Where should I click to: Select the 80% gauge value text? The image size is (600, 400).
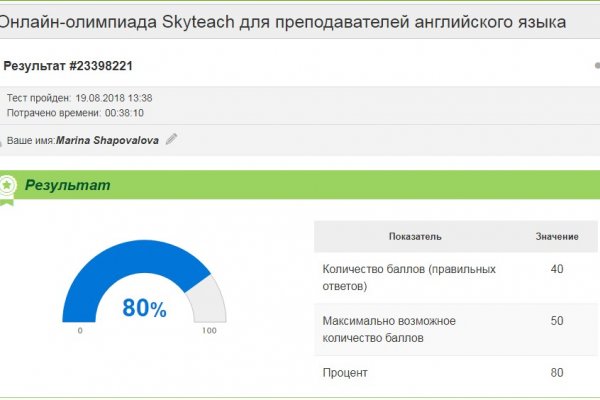pyautogui.click(x=144, y=308)
